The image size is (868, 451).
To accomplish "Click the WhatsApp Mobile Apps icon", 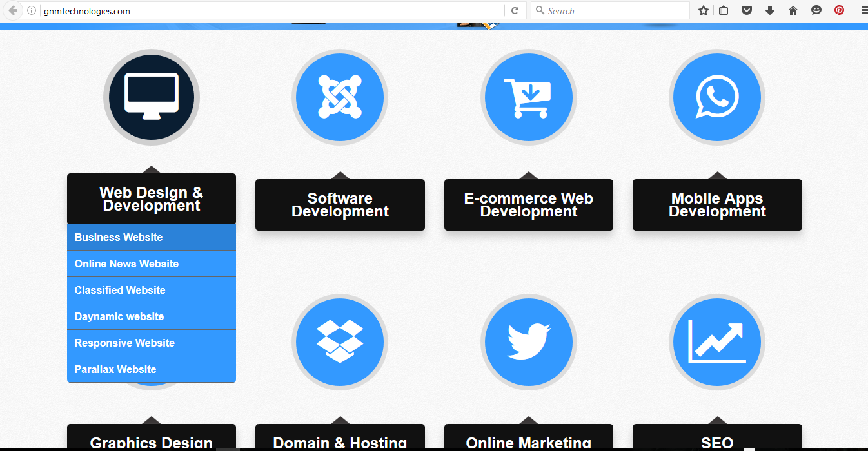I will point(717,97).
